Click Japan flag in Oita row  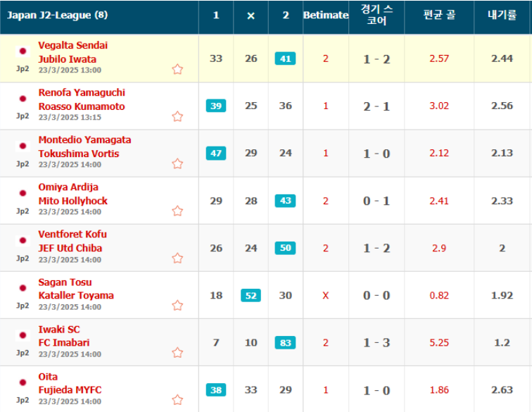tap(23, 382)
